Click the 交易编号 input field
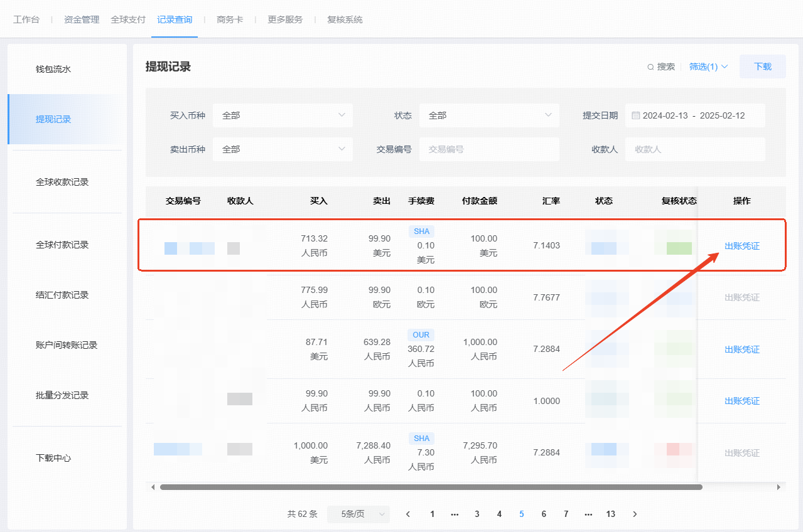 (488, 149)
